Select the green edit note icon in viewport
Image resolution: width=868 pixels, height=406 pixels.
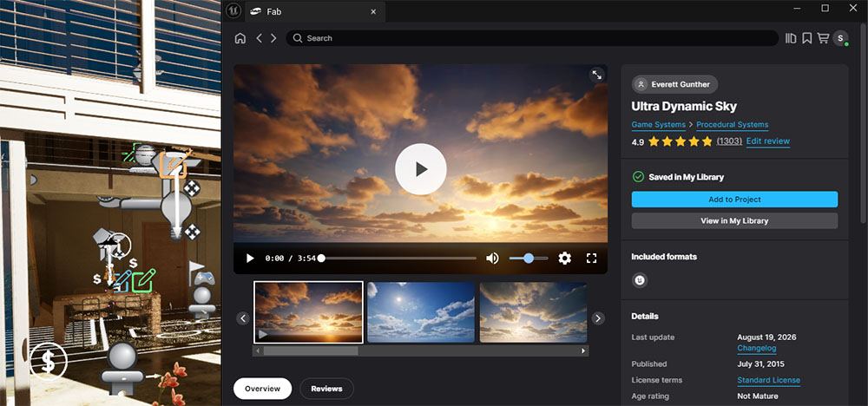(x=144, y=279)
